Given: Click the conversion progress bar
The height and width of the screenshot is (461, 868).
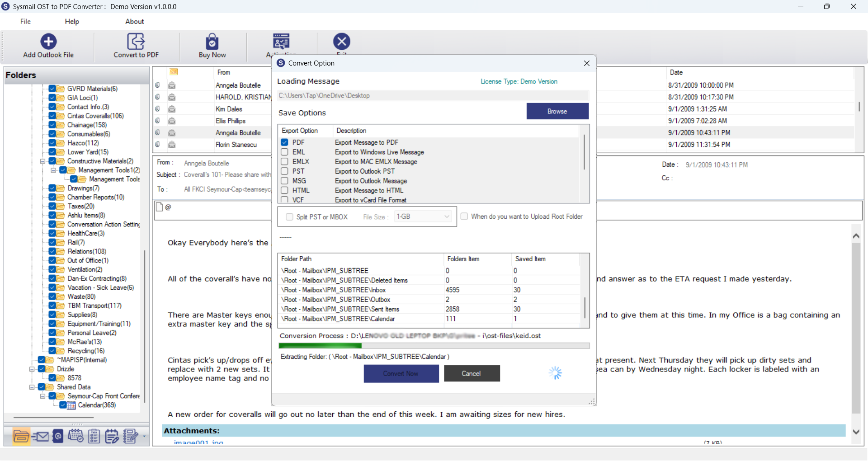Looking at the screenshot, I should click(434, 346).
